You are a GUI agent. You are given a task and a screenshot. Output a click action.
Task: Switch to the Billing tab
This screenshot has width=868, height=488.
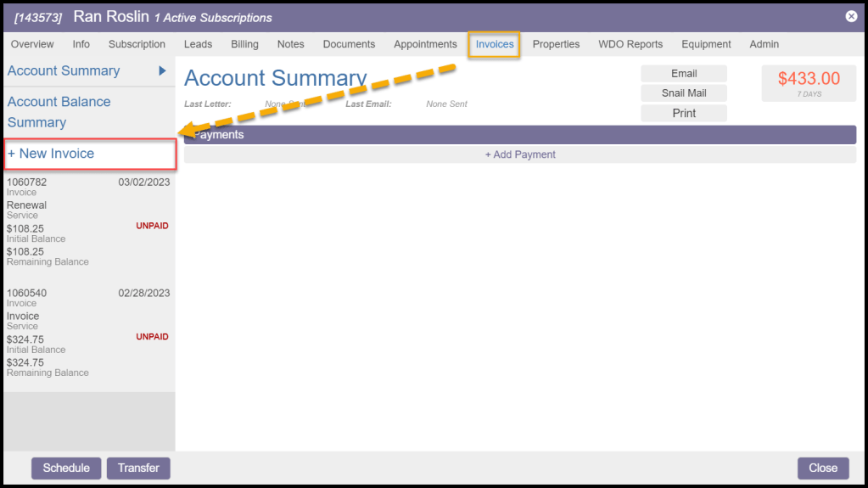(x=244, y=44)
